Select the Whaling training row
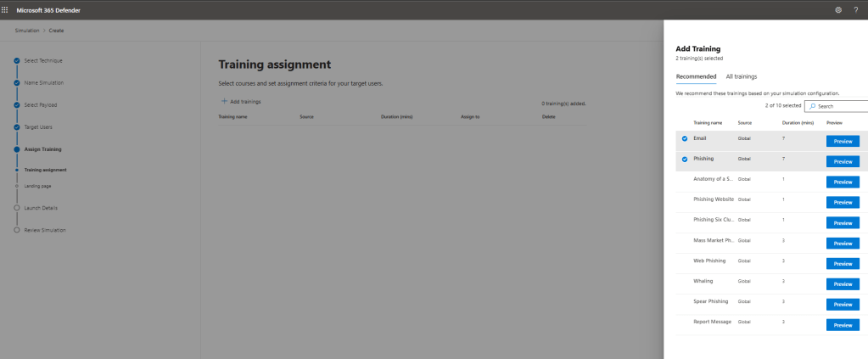Screen dimensions: 868x359 pos(703,281)
